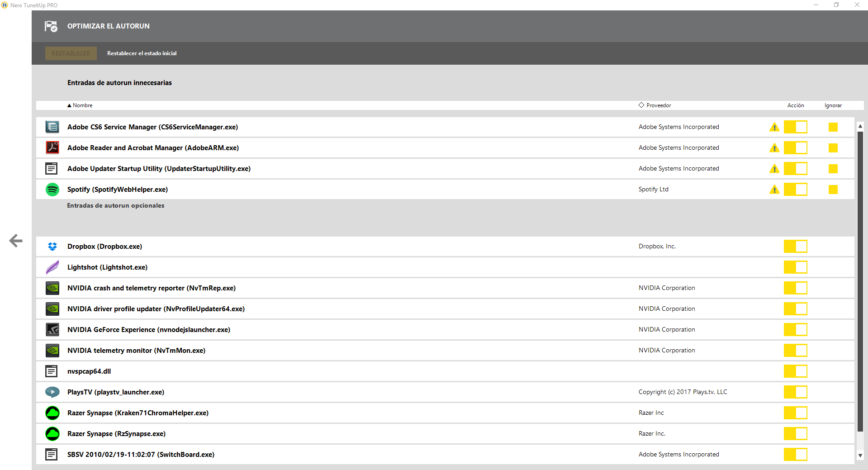Click the Adobe Reader and Acrobat Manager icon
This screenshot has width=868, height=470.
(x=52, y=148)
